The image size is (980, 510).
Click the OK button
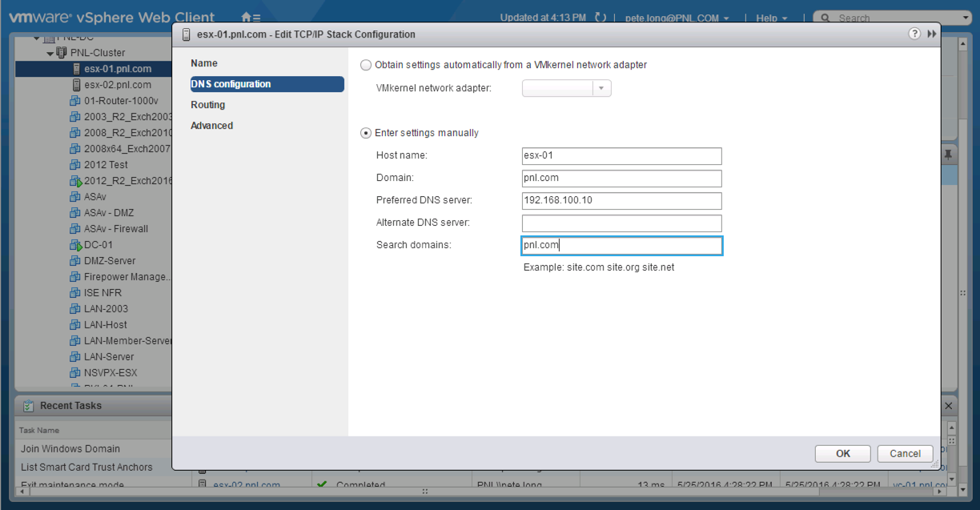click(842, 453)
